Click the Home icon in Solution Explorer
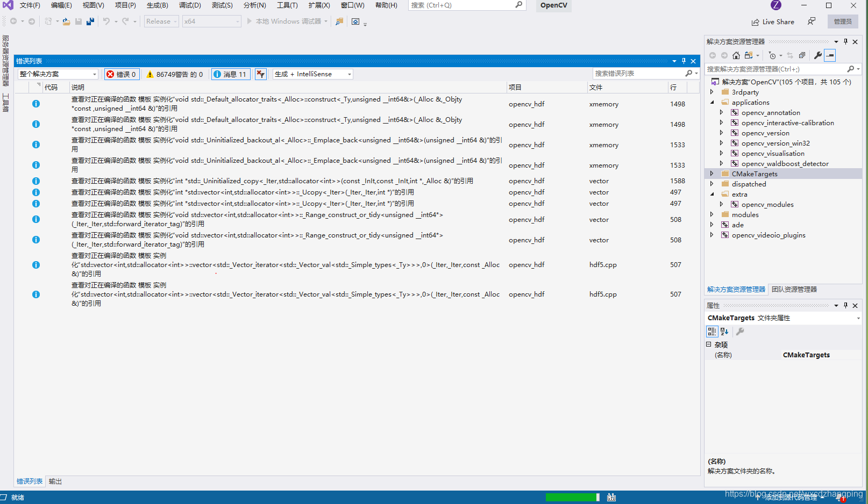 pos(736,55)
